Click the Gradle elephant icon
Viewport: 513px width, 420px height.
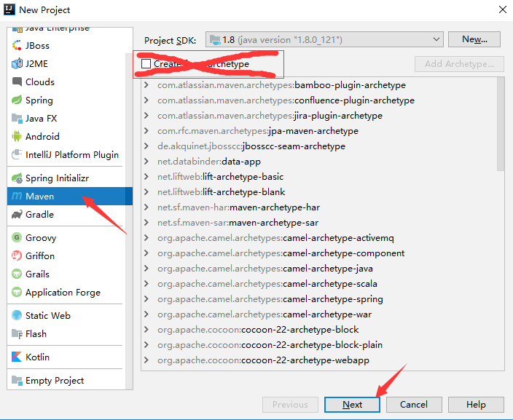[17, 215]
